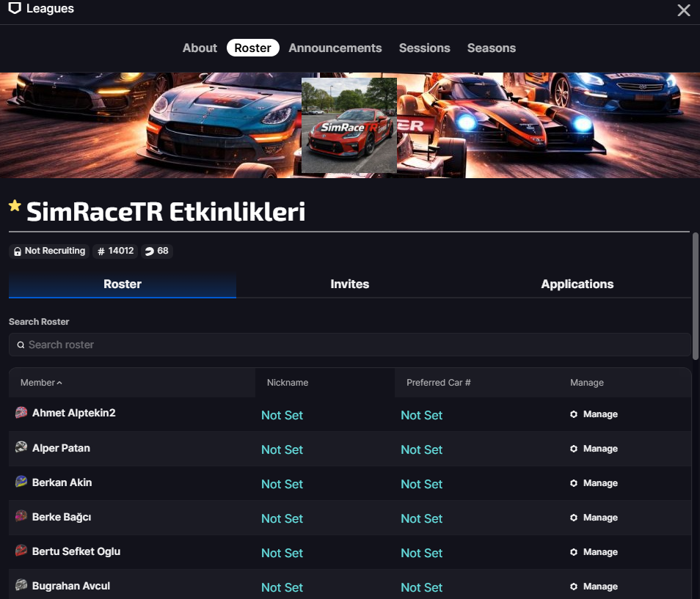
Task: Click the Leagues shield icon in header
Action: 15,9
